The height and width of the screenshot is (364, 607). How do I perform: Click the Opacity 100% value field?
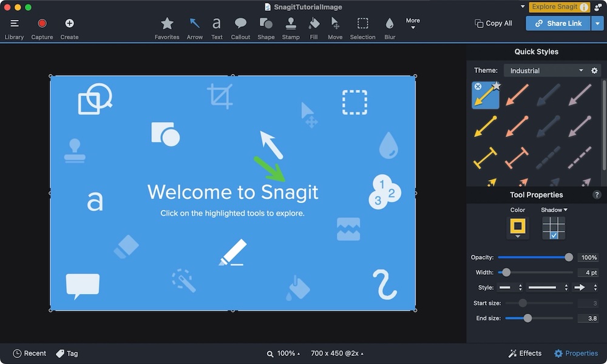click(588, 257)
